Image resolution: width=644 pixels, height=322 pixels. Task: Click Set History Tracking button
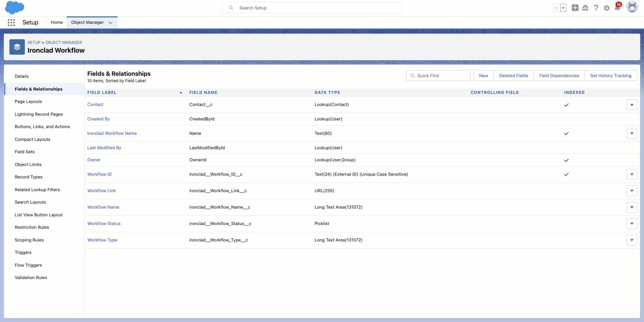click(611, 75)
